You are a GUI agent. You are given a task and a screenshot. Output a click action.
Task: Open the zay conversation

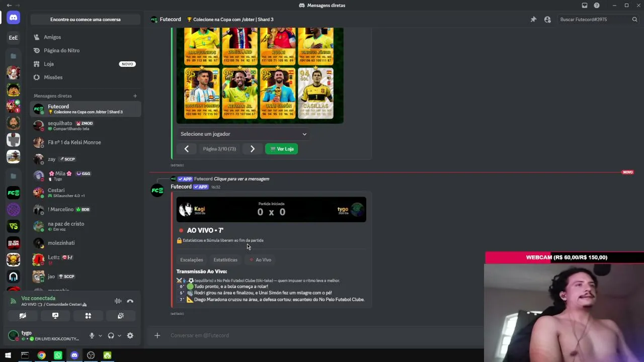coord(86,159)
